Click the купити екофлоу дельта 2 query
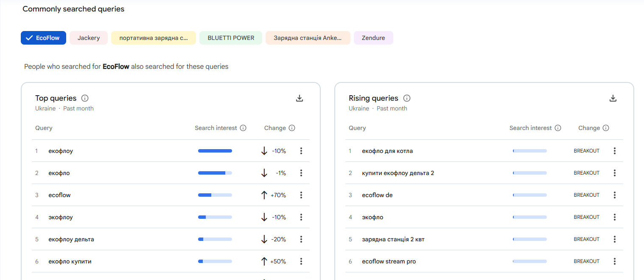 point(398,173)
